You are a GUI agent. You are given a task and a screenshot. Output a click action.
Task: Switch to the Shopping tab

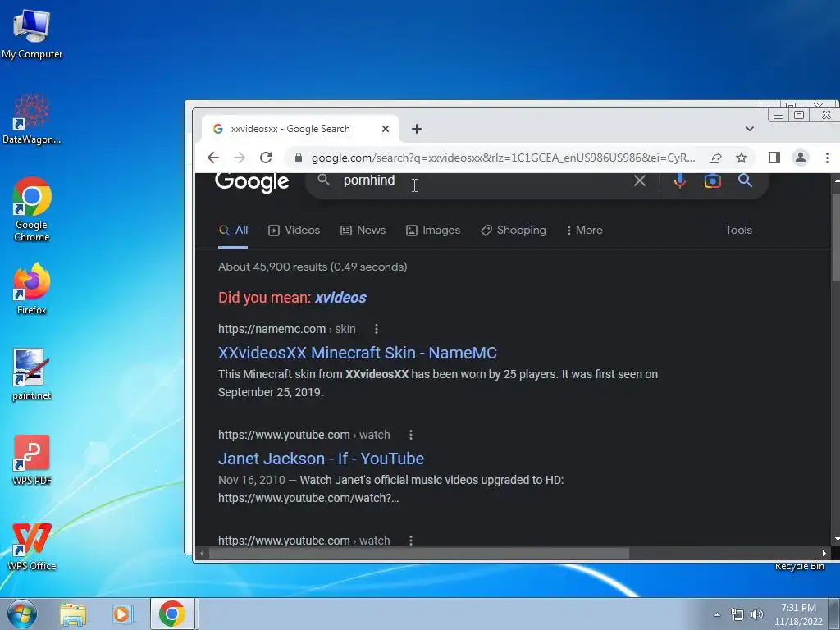pos(514,231)
